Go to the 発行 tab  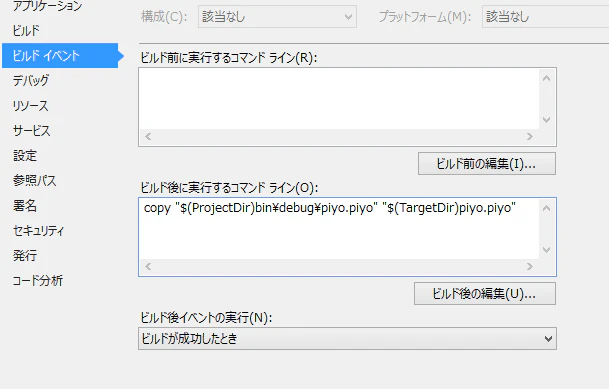[25, 255]
